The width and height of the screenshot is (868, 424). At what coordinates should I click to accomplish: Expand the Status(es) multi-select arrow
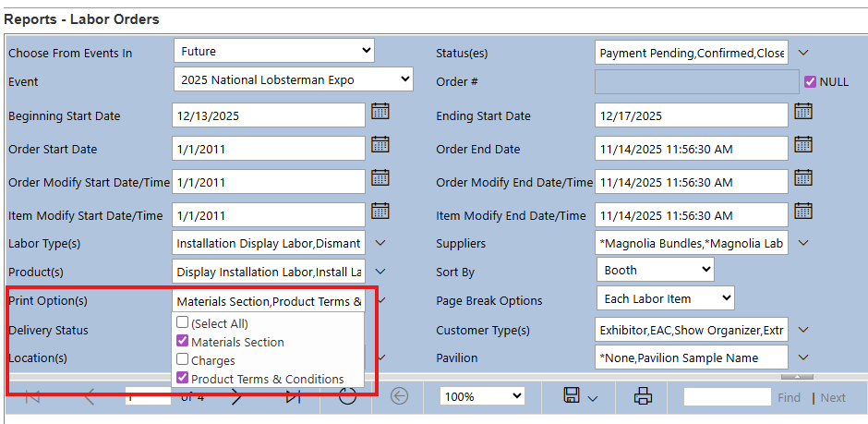tap(802, 53)
